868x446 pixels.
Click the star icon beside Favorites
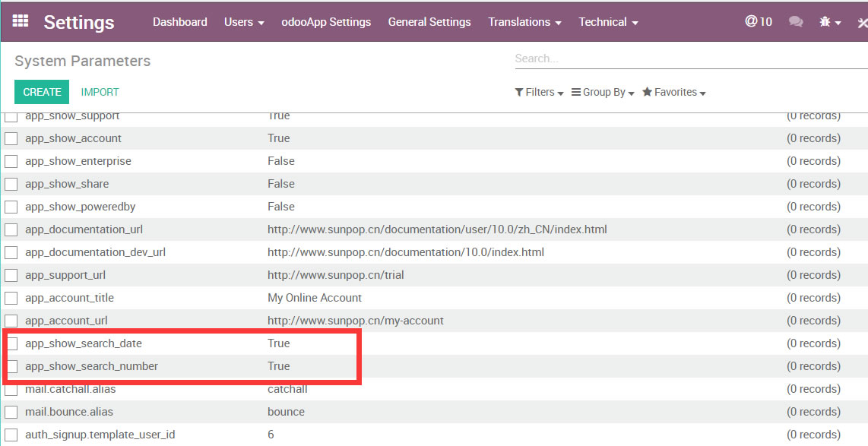coord(647,92)
